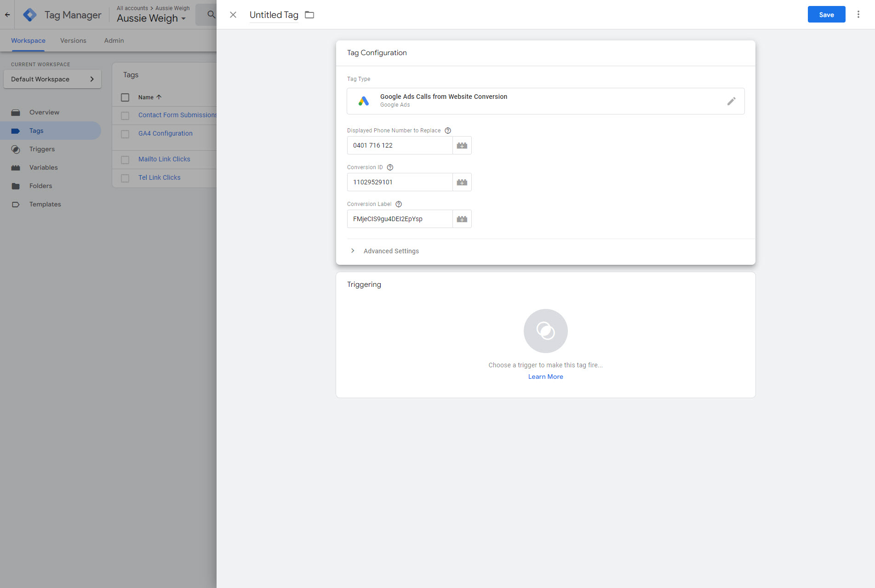Follow the Learn More link
The width and height of the screenshot is (875, 588).
click(x=545, y=377)
